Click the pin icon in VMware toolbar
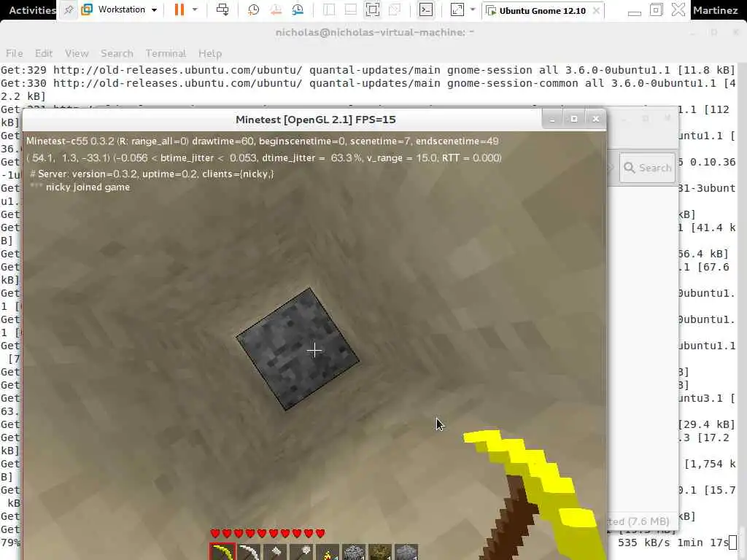 [x=69, y=10]
